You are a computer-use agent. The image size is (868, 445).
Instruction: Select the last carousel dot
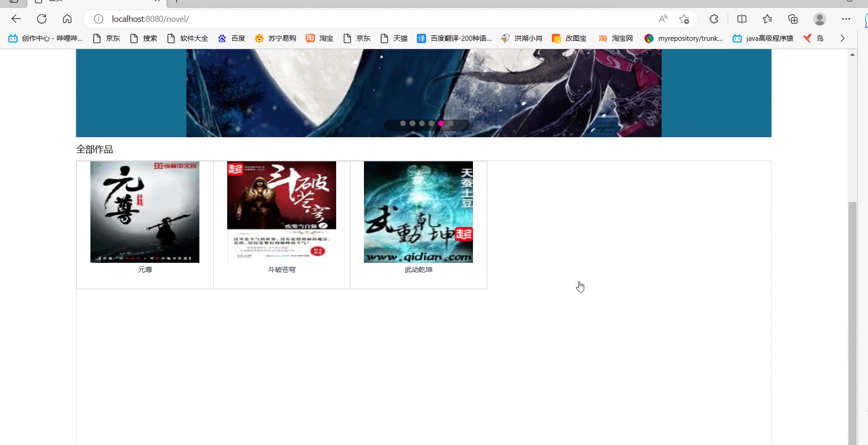(450, 123)
